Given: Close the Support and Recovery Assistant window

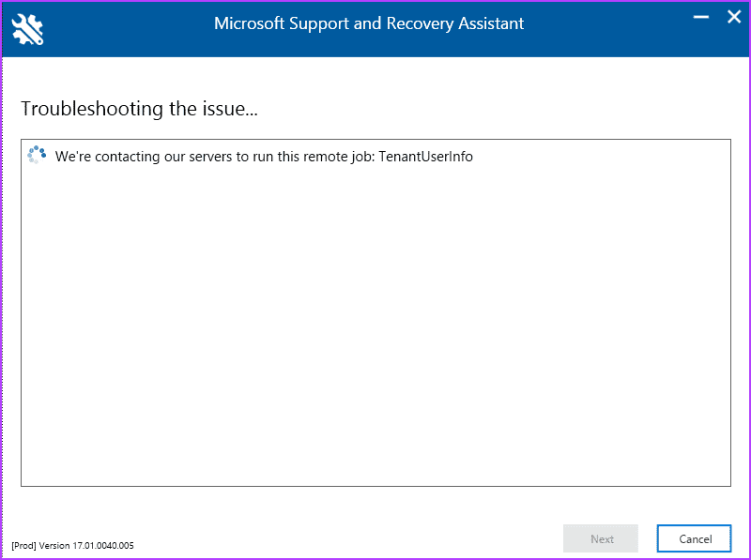Looking at the screenshot, I should pos(734,17).
